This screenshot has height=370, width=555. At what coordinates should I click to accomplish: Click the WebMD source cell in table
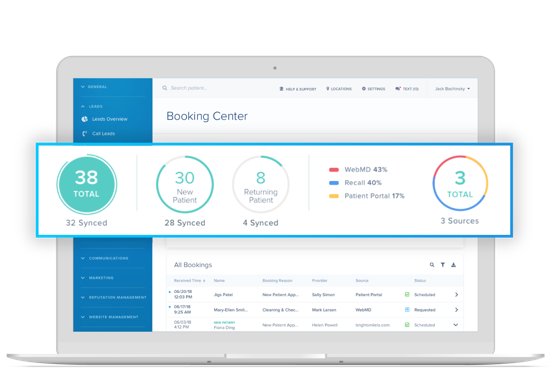click(363, 310)
